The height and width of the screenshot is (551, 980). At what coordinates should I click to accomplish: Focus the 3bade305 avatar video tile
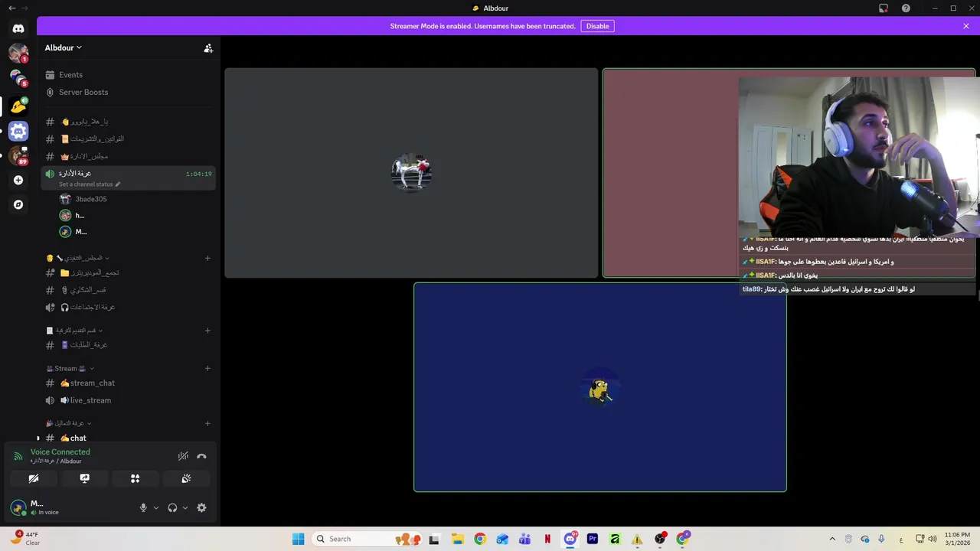click(411, 173)
